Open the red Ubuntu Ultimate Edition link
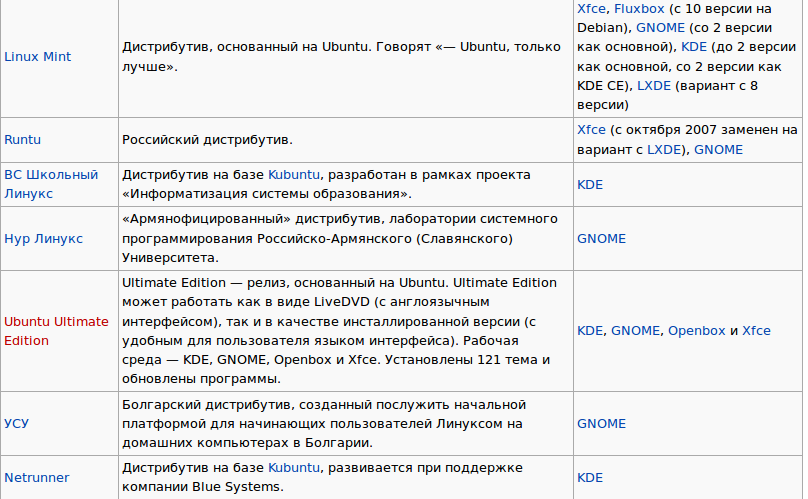 pos(56,331)
